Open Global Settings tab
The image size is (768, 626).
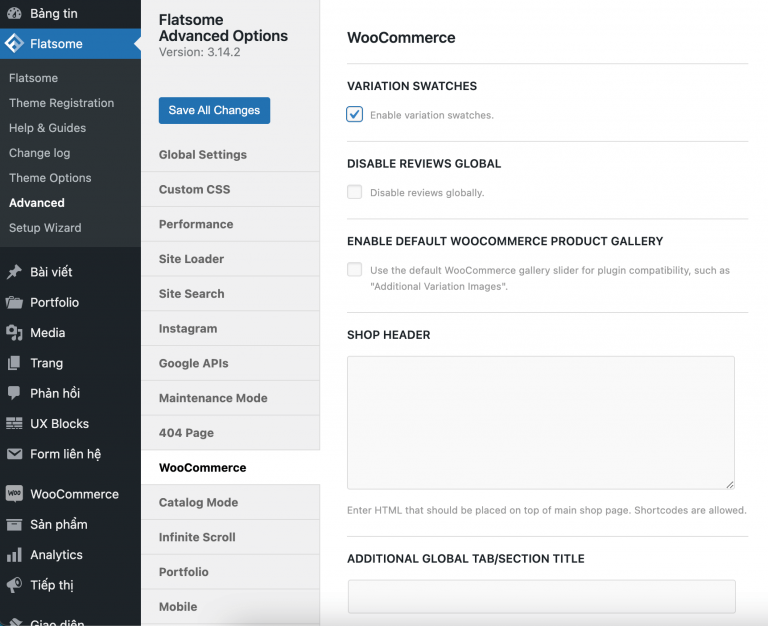(x=230, y=155)
